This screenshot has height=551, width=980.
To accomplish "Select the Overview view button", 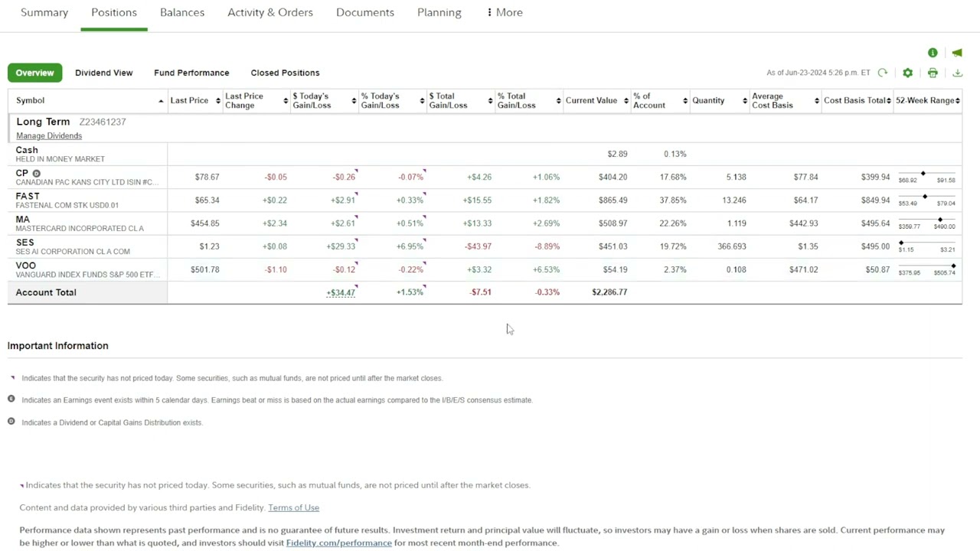I will 35,73.
